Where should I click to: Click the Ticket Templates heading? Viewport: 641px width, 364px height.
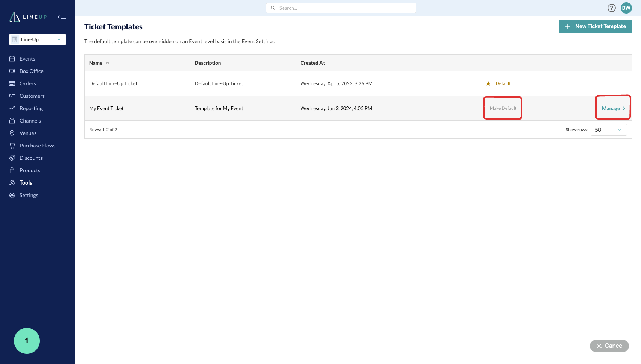coord(113,27)
